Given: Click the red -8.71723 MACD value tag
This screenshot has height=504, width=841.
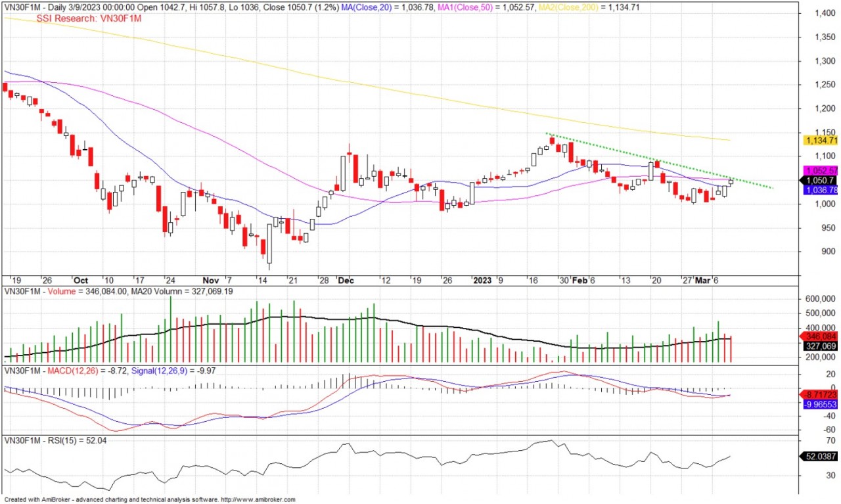Looking at the screenshot, I should coord(821,394).
